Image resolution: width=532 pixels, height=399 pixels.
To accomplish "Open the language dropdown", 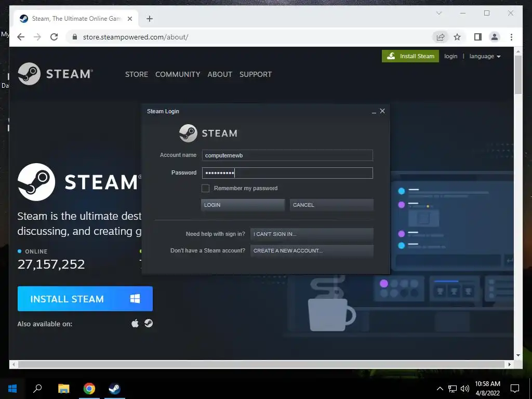I will tap(485, 56).
